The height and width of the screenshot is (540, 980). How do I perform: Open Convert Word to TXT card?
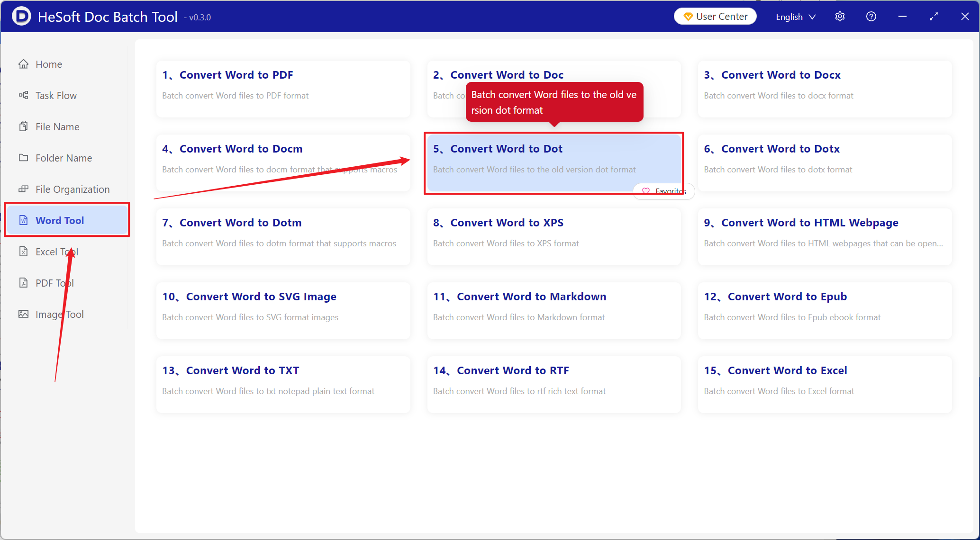[283, 385]
